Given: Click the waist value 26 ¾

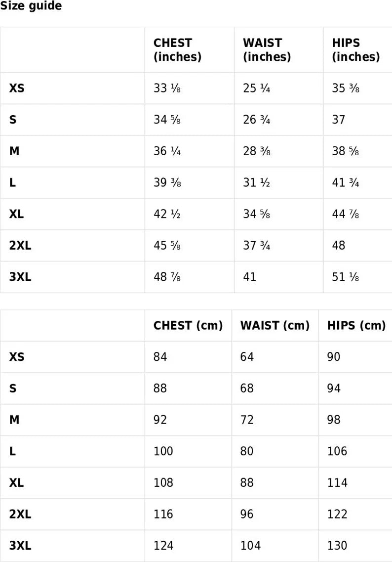Looking at the screenshot, I should [x=257, y=120].
